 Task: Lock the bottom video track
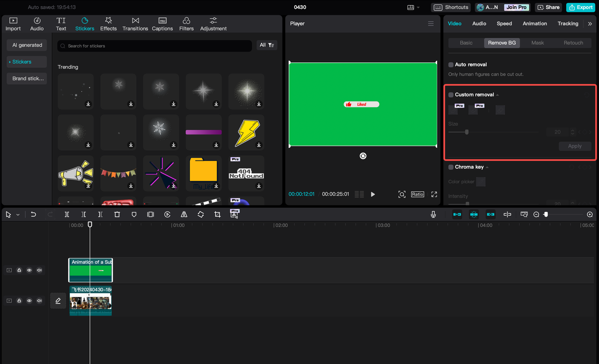pyautogui.click(x=19, y=300)
